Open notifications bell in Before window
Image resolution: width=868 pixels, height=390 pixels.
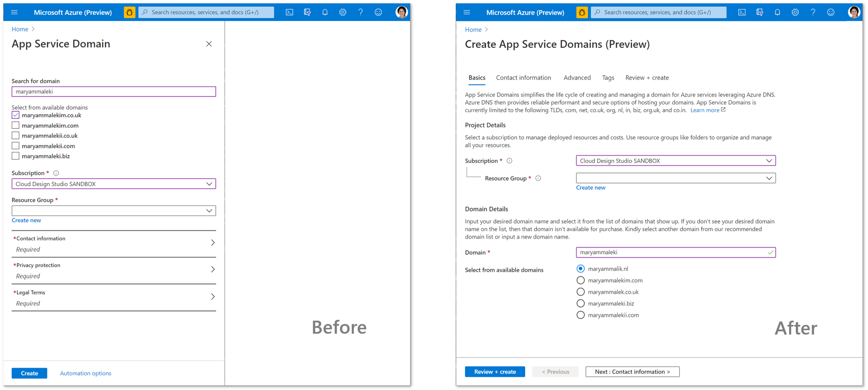[x=325, y=12]
